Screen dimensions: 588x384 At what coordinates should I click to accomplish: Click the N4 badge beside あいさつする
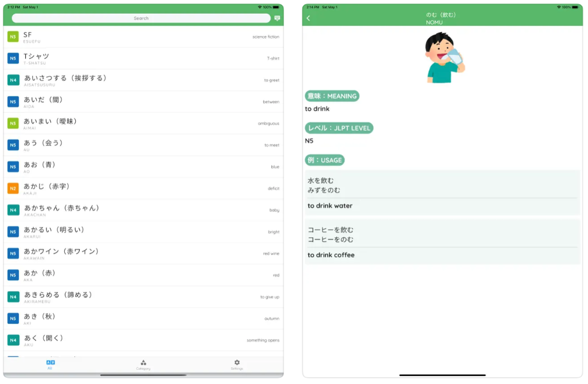coord(13,80)
